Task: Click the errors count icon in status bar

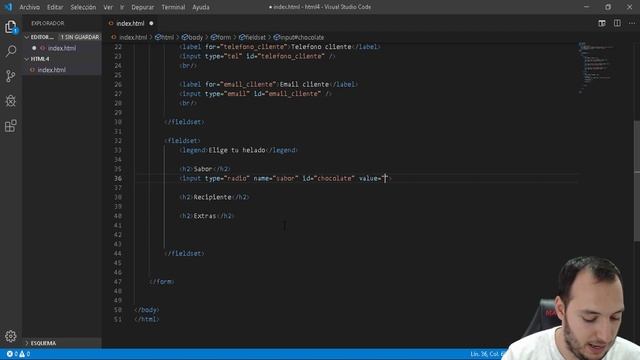Action: coord(9,354)
